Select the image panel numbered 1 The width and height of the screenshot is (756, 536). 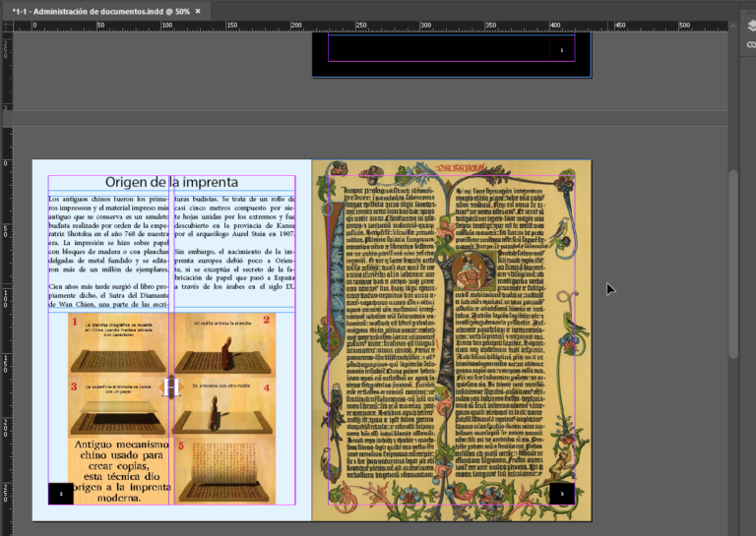pyautogui.click(x=118, y=344)
